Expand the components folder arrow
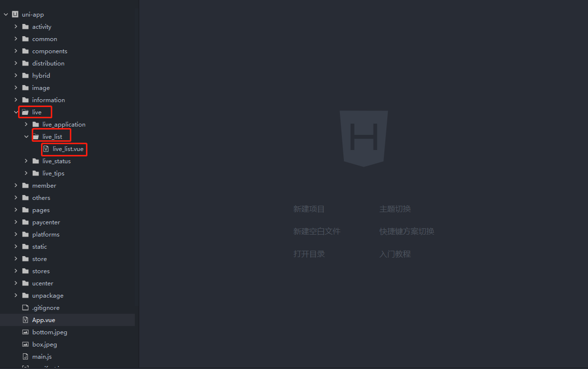The height and width of the screenshot is (369, 588). pyautogui.click(x=16, y=51)
